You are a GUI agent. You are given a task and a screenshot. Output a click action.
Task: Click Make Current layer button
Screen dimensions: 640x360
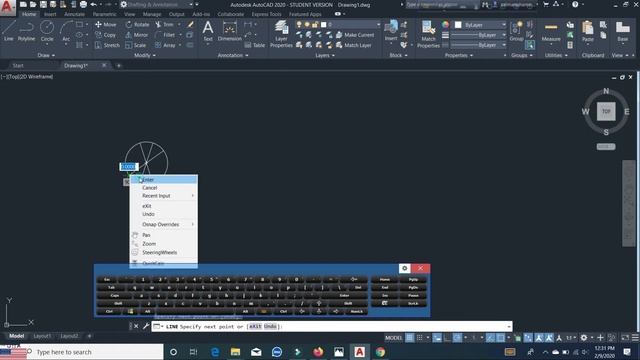pyautogui.click(x=355, y=35)
